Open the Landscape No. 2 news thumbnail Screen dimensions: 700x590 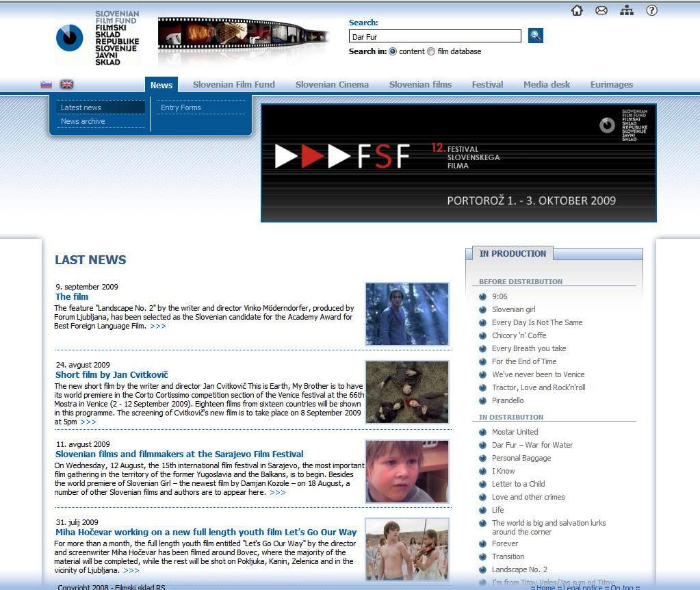pyautogui.click(x=407, y=313)
